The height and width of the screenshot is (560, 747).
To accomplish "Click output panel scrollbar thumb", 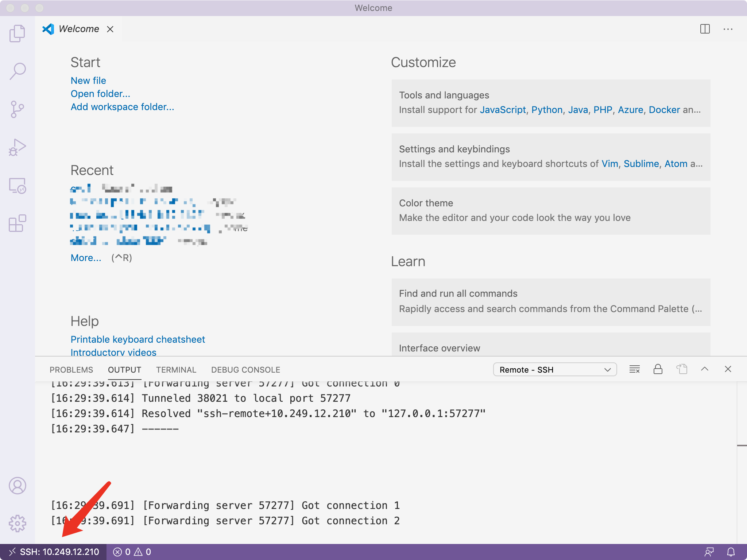I will click(x=742, y=446).
